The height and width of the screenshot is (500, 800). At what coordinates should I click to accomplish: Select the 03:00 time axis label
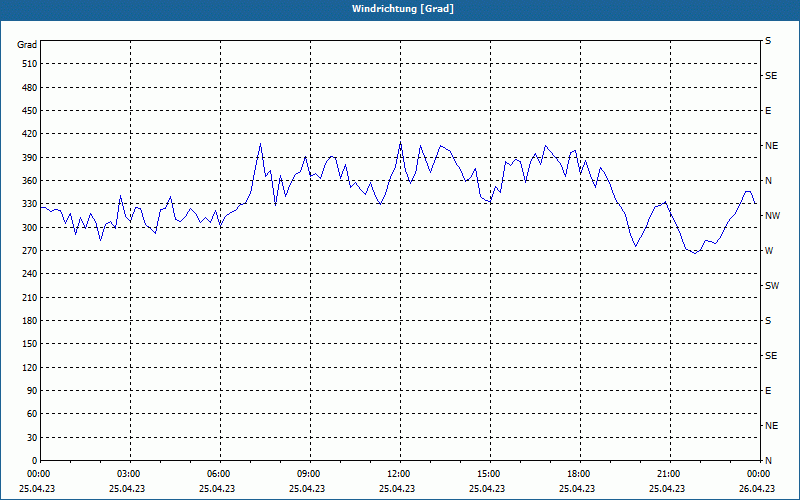(x=130, y=474)
